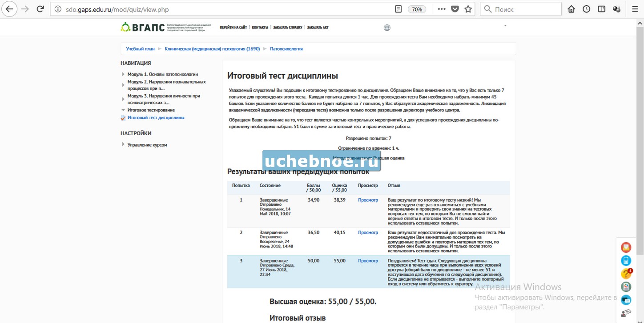Show site information in address bar

(x=58, y=9)
